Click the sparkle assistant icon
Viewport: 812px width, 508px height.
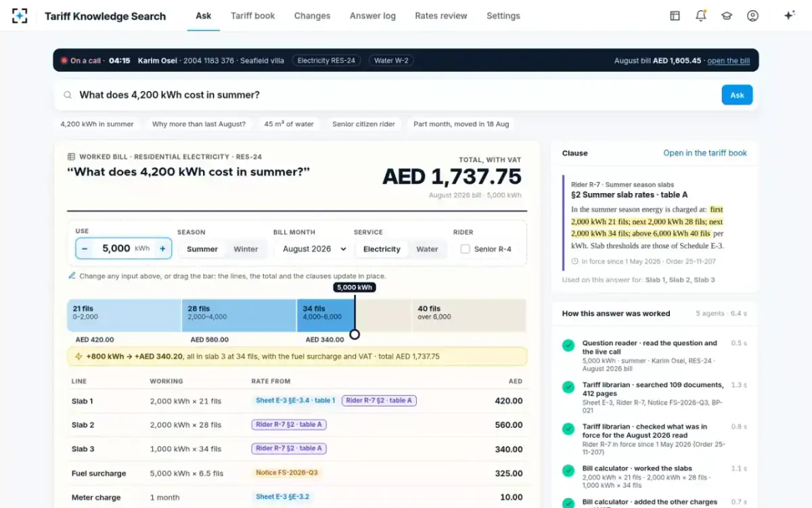789,16
